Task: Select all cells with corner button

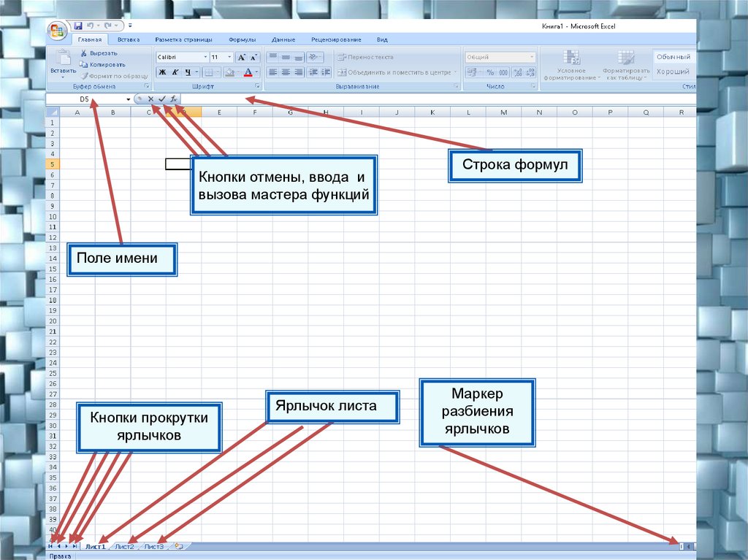Action: point(53,112)
